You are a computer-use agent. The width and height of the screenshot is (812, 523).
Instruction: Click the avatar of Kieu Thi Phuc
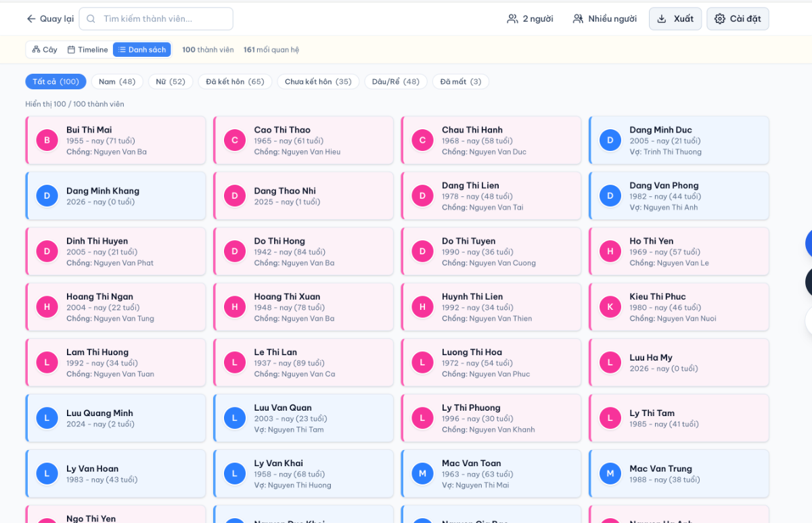(x=610, y=306)
